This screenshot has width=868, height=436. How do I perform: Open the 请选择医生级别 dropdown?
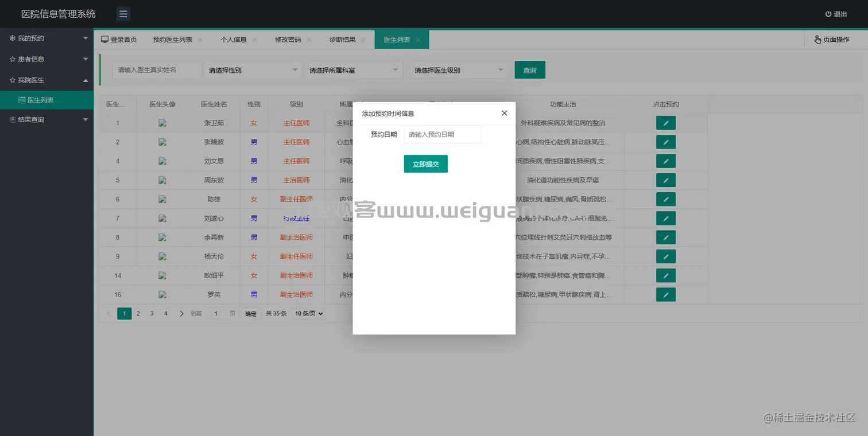pyautogui.click(x=459, y=70)
